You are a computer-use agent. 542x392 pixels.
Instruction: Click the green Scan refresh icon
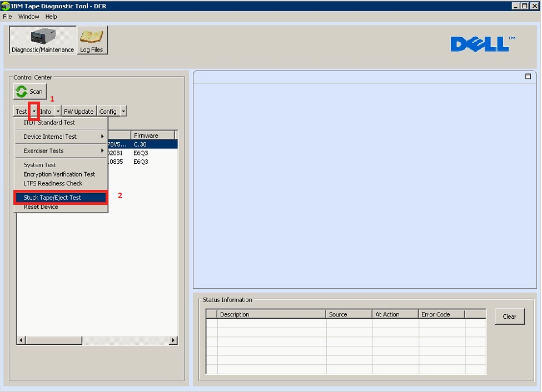click(x=22, y=91)
